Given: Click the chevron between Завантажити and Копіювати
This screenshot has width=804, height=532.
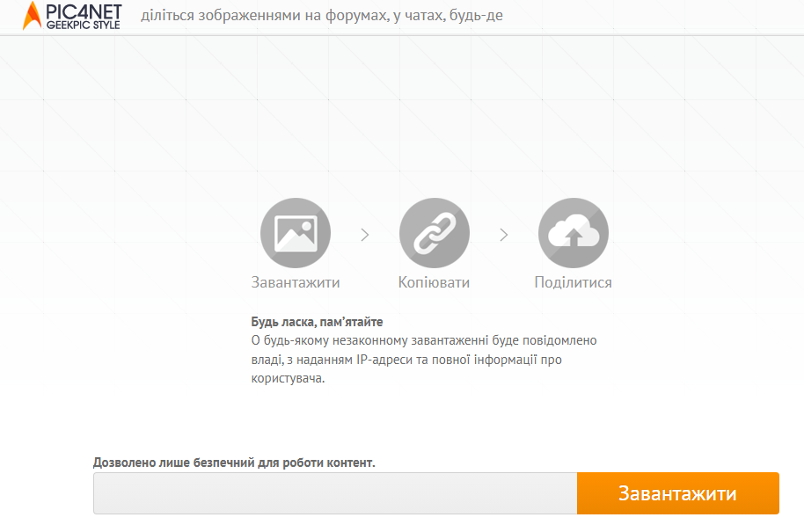Looking at the screenshot, I should 365,235.
